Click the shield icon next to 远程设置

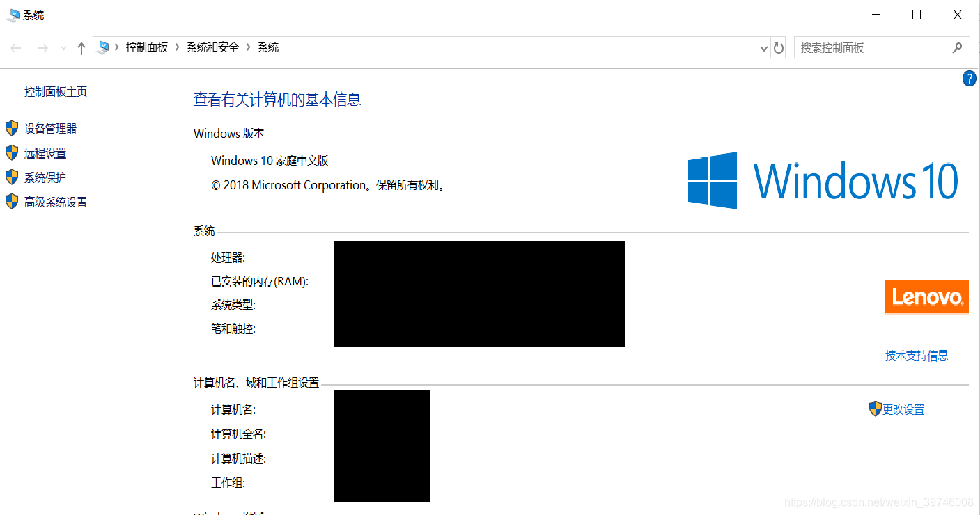point(12,152)
